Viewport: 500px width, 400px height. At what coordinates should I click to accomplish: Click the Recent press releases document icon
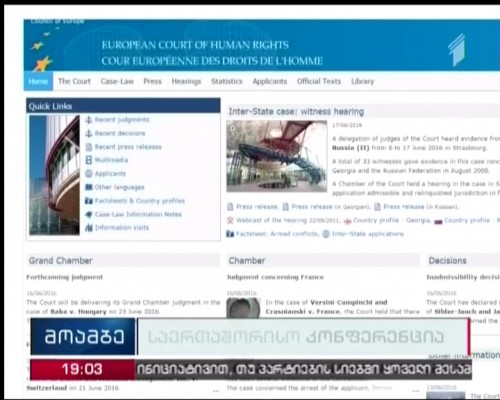pyautogui.click(x=89, y=147)
